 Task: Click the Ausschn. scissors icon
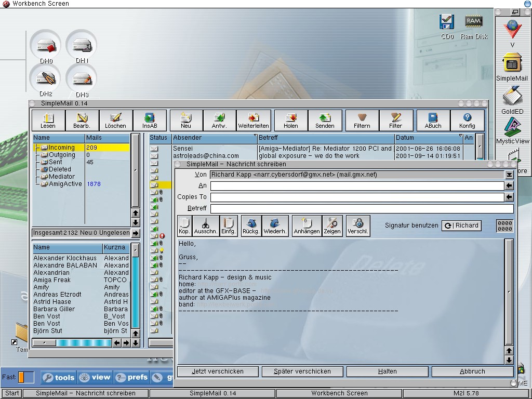(205, 226)
